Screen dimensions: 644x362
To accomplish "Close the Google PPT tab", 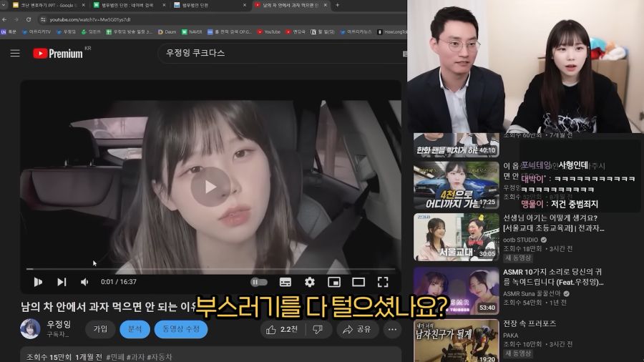I will (x=84, y=5).
